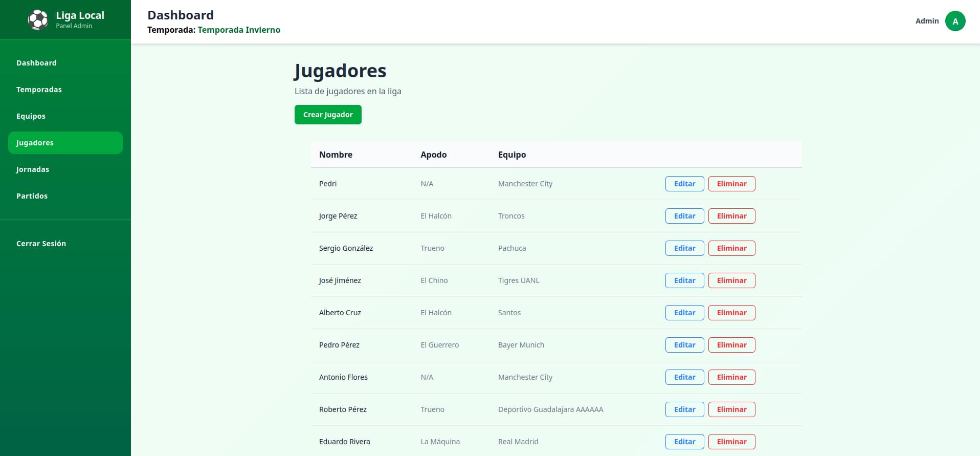Viewport: 980px width, 456px height.
Task: Delete Eduardo Rivera
Action: pos(731,442)
